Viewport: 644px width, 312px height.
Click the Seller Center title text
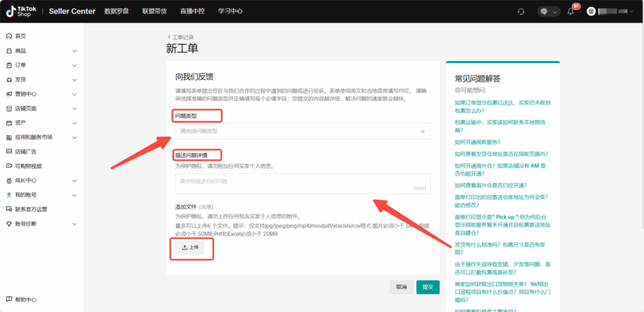tap(72, 11)
